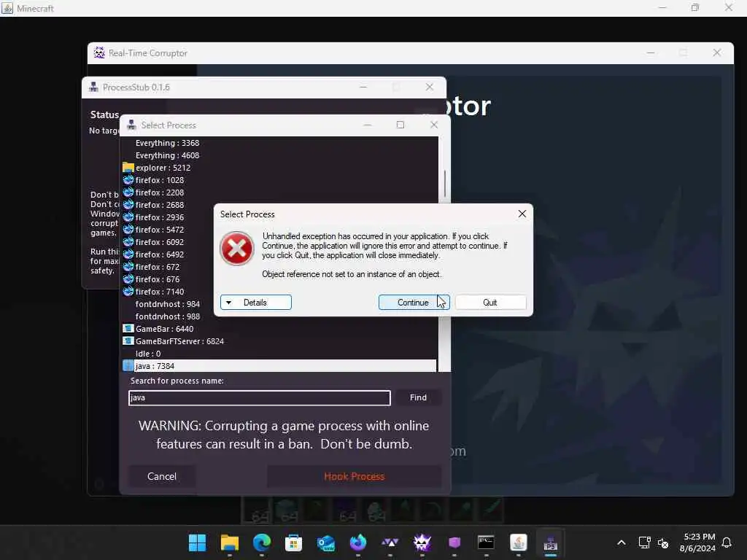
Task: Close the Real-Time Corruptor window
Action: click(716, 52)
